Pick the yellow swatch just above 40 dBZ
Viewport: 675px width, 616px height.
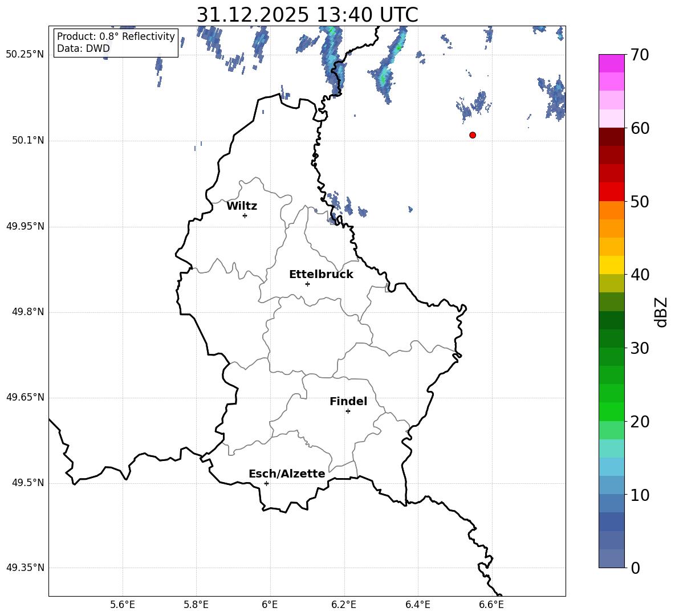coord(612,265)
